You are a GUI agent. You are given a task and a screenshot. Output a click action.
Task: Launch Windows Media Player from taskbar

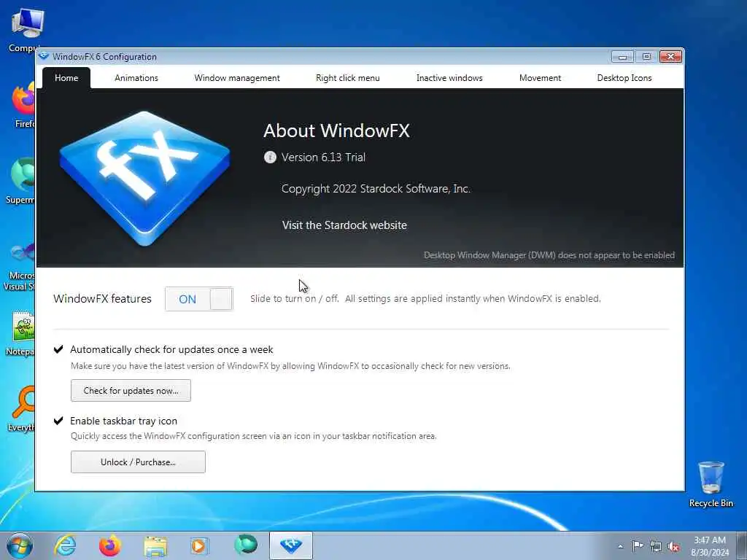click(x=200, y=545)
